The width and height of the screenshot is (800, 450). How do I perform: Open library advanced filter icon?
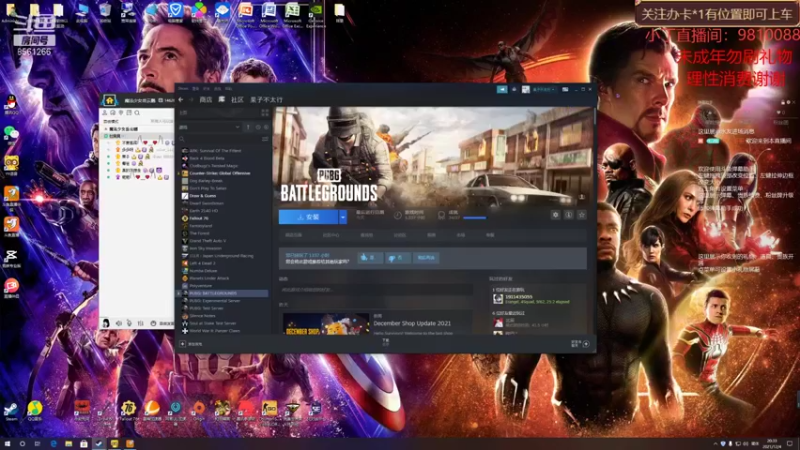265,139
